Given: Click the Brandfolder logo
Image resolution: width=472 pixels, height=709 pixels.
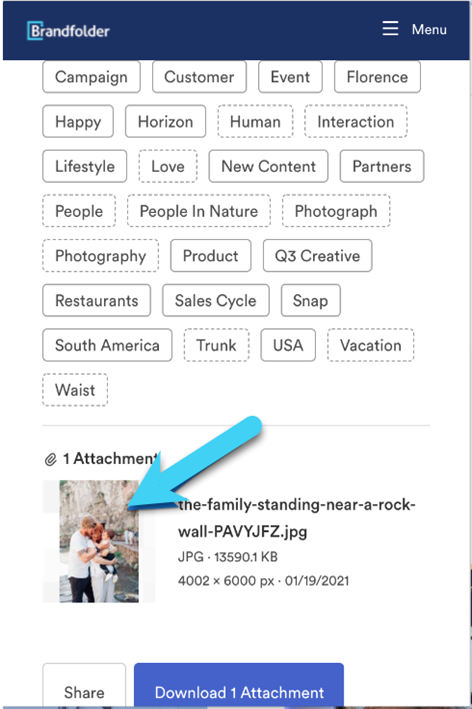Looking at the screenshot, I should click(x=68, y=31).
